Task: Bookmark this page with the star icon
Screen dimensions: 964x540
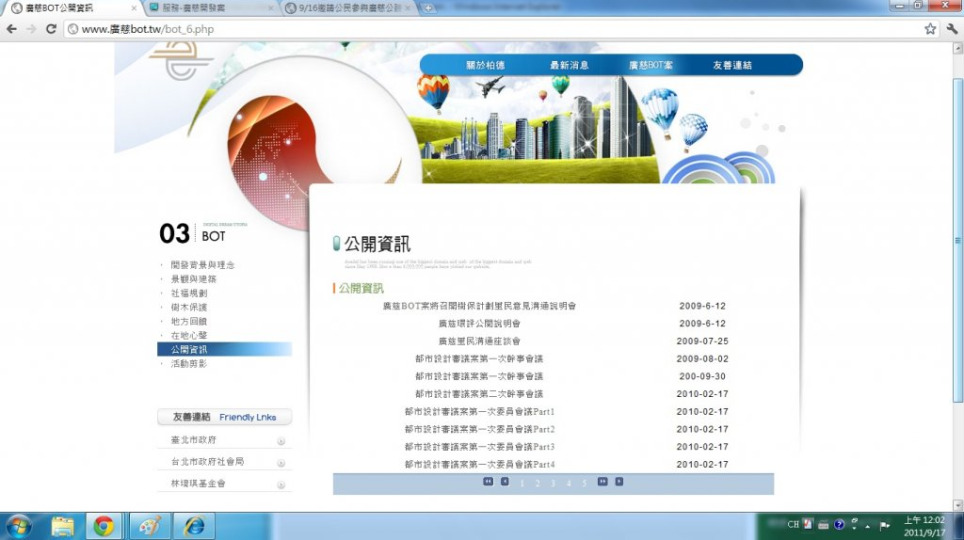Action: tap(930, 29)
